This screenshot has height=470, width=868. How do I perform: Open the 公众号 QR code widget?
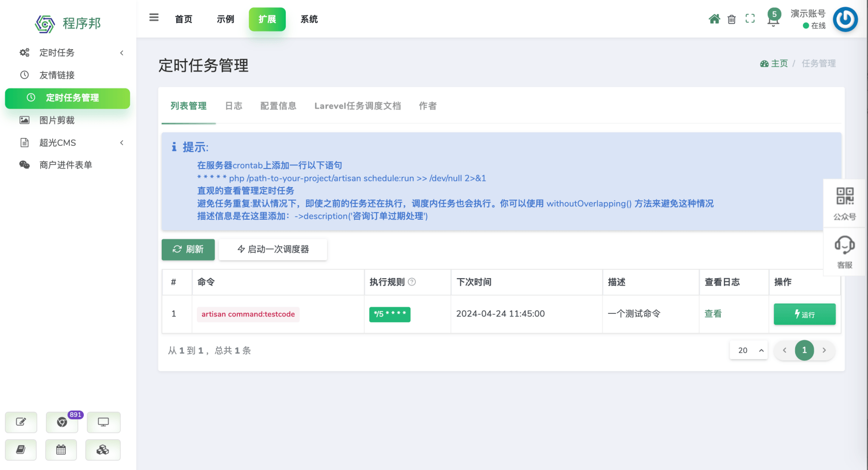845,204
